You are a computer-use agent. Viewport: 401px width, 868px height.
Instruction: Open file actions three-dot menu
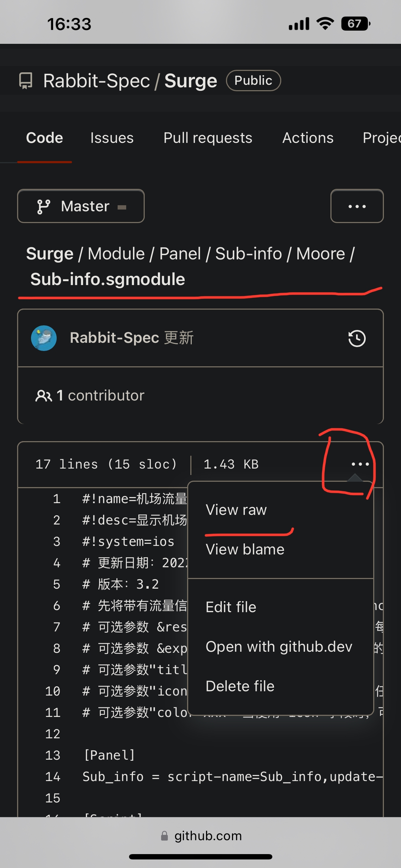[360, 464]
